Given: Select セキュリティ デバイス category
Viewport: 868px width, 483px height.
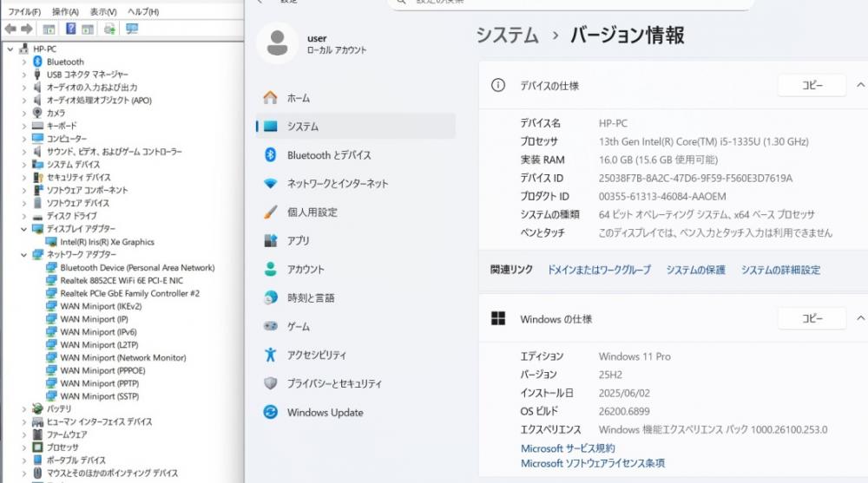Looking at the screenshot, I should [79, 178].
